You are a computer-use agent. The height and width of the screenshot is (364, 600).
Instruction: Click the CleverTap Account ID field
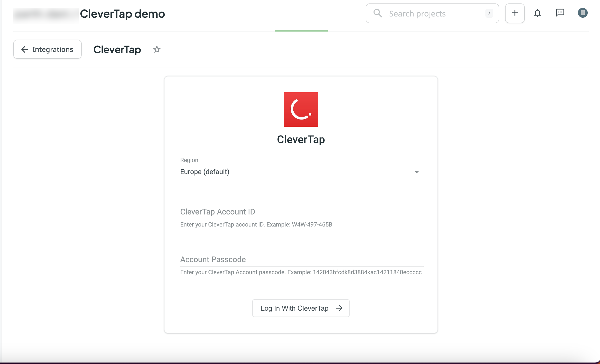click(302, 212)
